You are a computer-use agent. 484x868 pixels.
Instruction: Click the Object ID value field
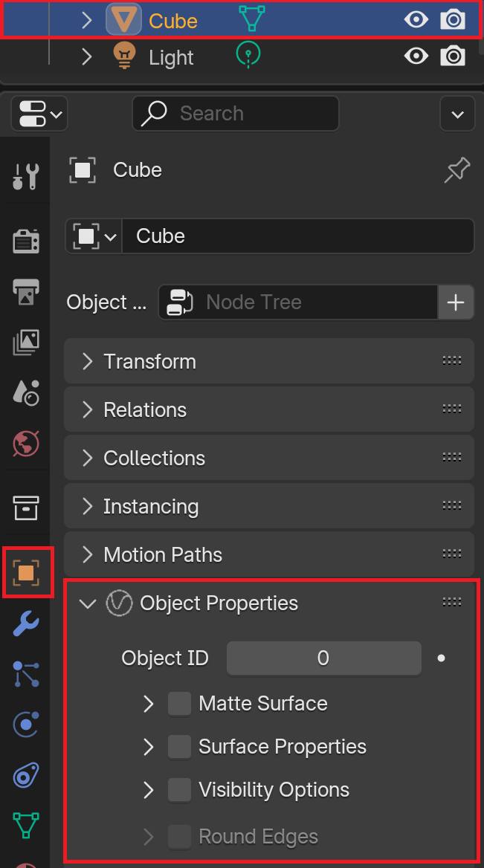(x=324, y=658)
